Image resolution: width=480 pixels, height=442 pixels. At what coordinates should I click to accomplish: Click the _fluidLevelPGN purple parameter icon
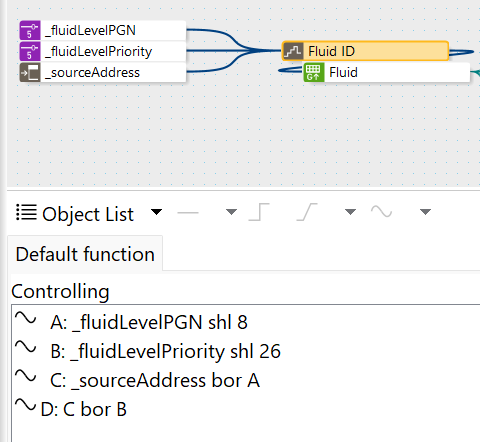point(30,30)
